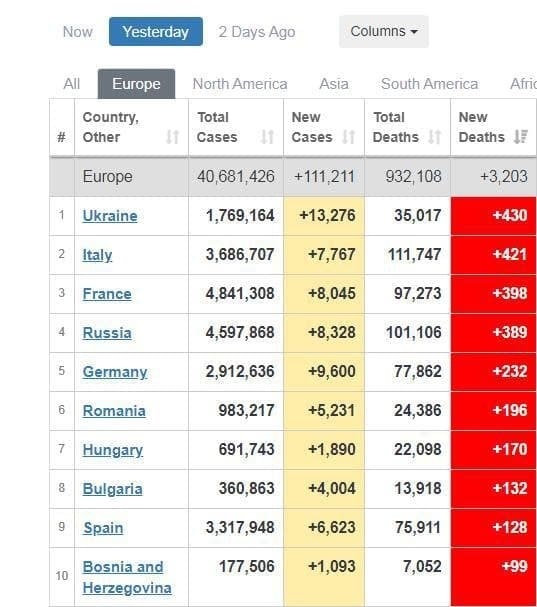This screenshot has width=537, height=607.
Task: Sort table by Total Cases arrows
Action: coord(268,137)
